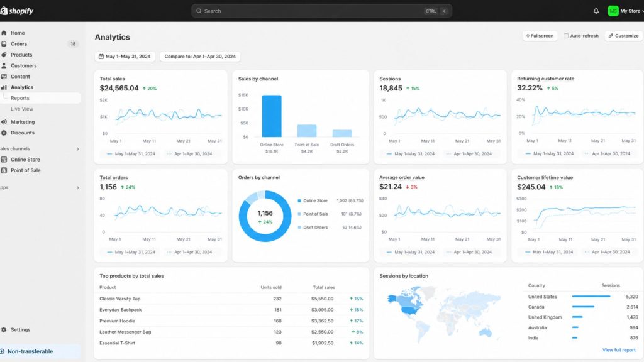Click the search magnifier icon
644x362 pixels.
click(199, 11)
